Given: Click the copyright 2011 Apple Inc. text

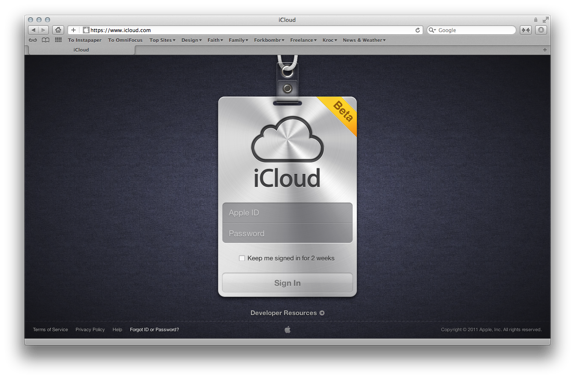Looking at the screenshot, I should 491,330.
